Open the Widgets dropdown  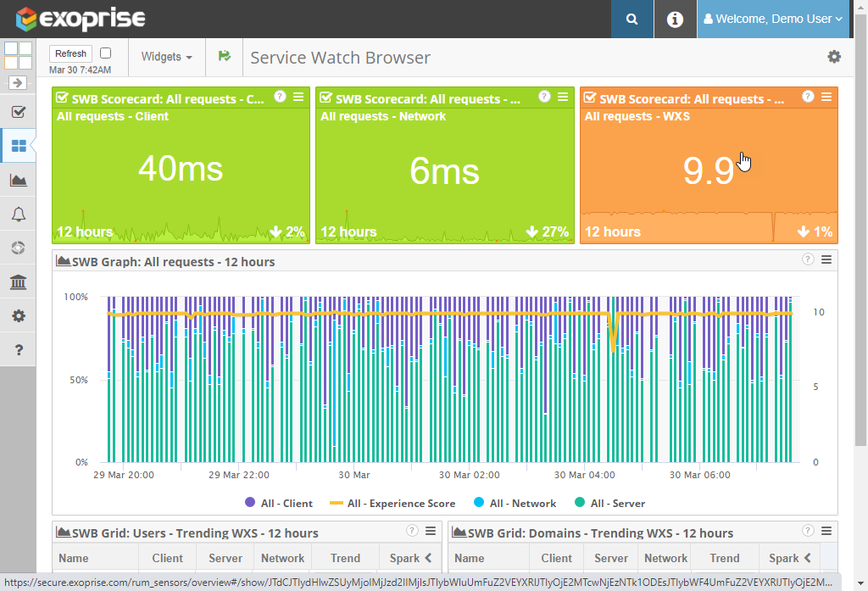pyautogui.click(x=167, y=57)
